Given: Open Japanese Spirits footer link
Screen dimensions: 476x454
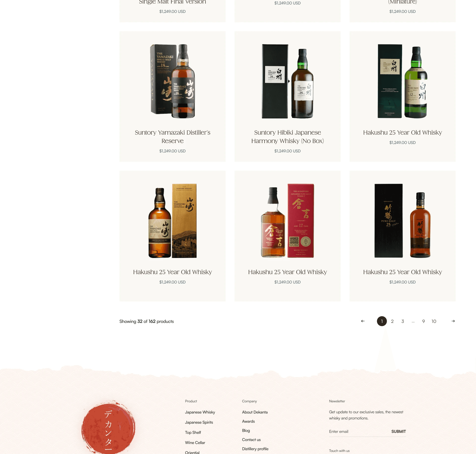Looking at the screenshot, I should coord(199,422).
